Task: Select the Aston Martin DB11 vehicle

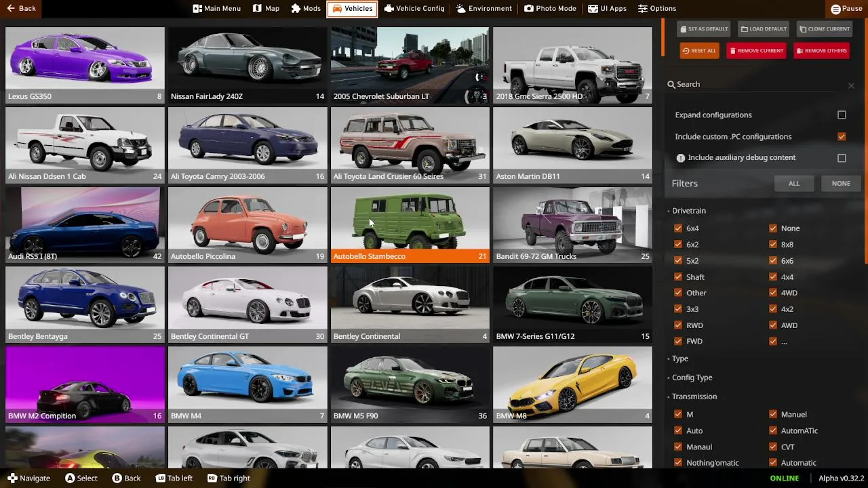Action: pos(573,145)
